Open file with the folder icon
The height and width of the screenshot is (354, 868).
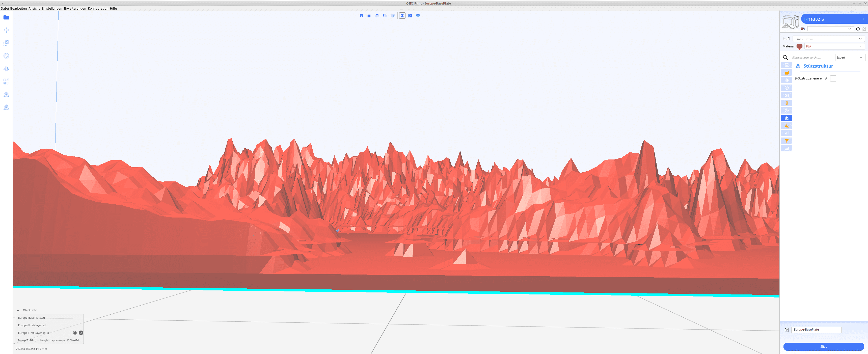6,17
